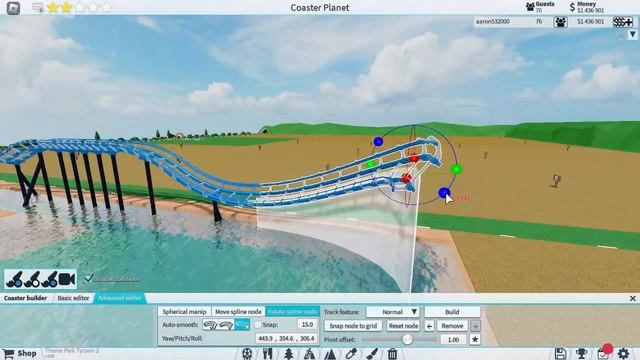Click the Snap value field showing 15.0
The image size is (640, 360).
307,324
